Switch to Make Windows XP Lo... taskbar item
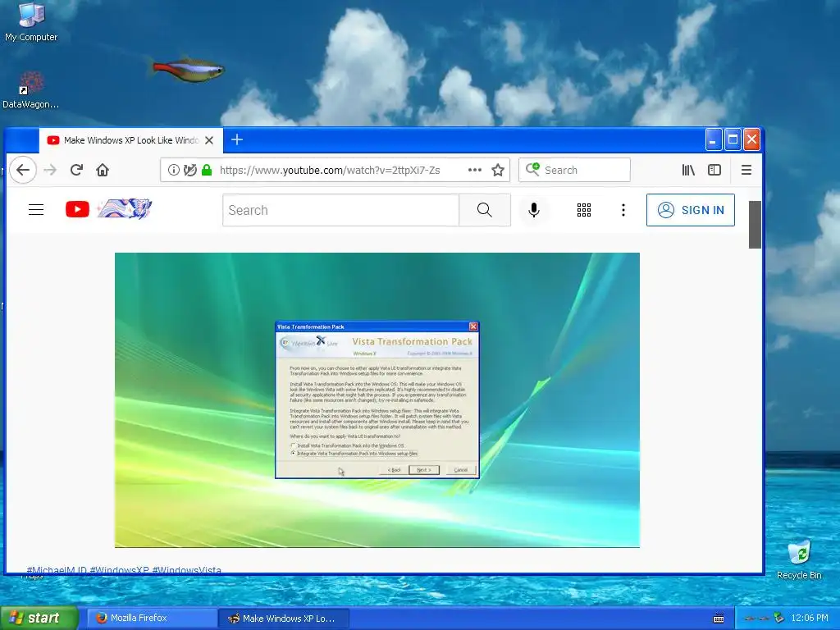Screen dimensions: 840x630 (x=283, y=619)
